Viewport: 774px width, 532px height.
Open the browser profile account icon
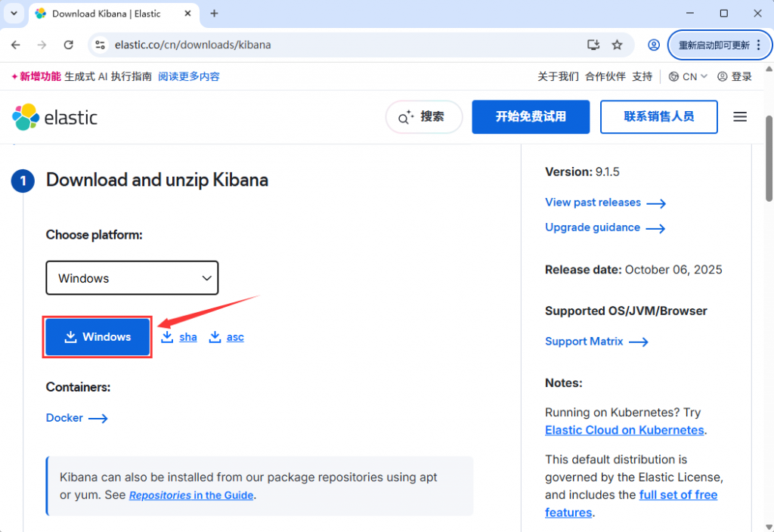click(653, 45)
